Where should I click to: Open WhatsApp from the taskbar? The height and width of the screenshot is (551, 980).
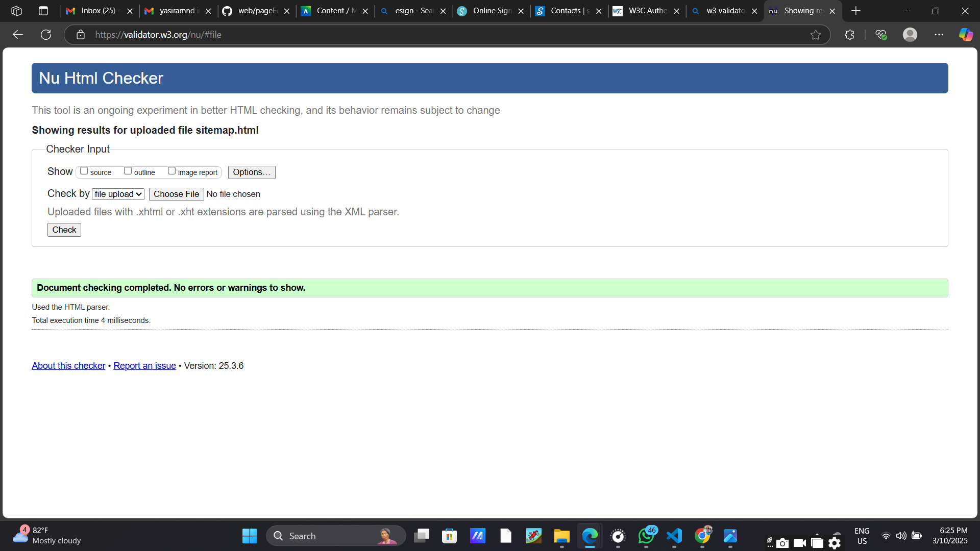coord(646,536)
